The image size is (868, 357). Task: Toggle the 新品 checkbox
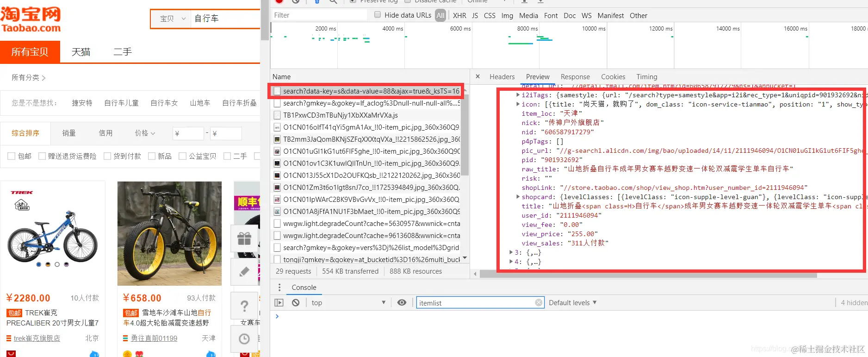(152, 156)
